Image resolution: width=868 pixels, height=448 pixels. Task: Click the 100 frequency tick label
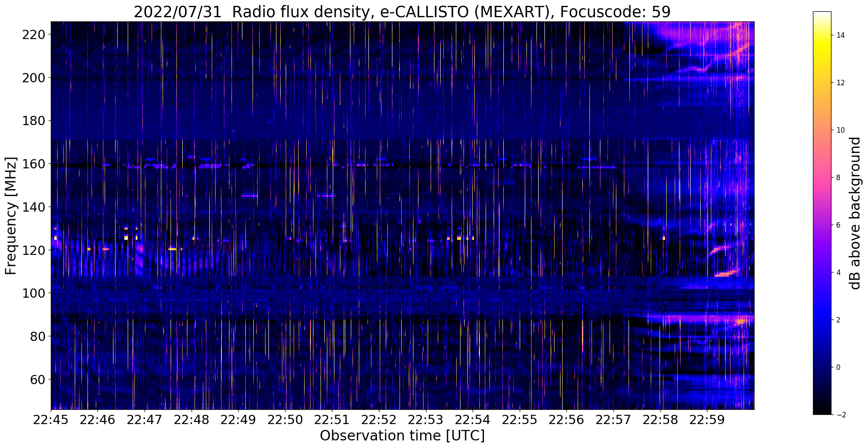(34, 293)
